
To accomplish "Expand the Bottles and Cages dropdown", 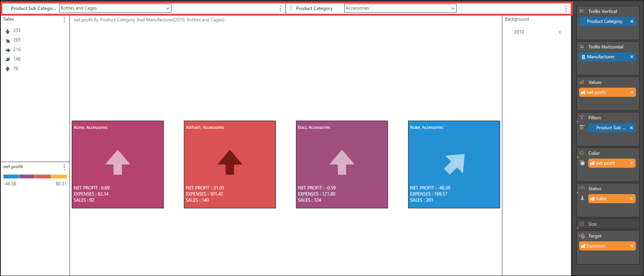I will [x=168, y=8].
